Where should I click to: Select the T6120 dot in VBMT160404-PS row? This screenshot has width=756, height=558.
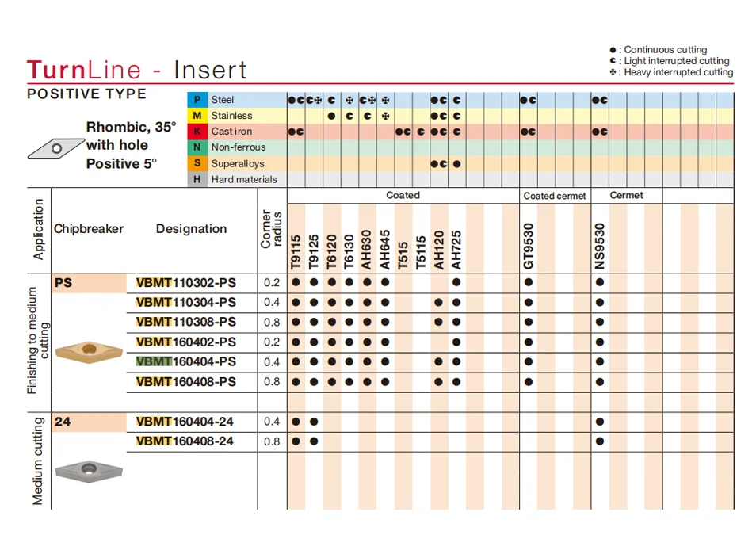(x=332, y=361)
